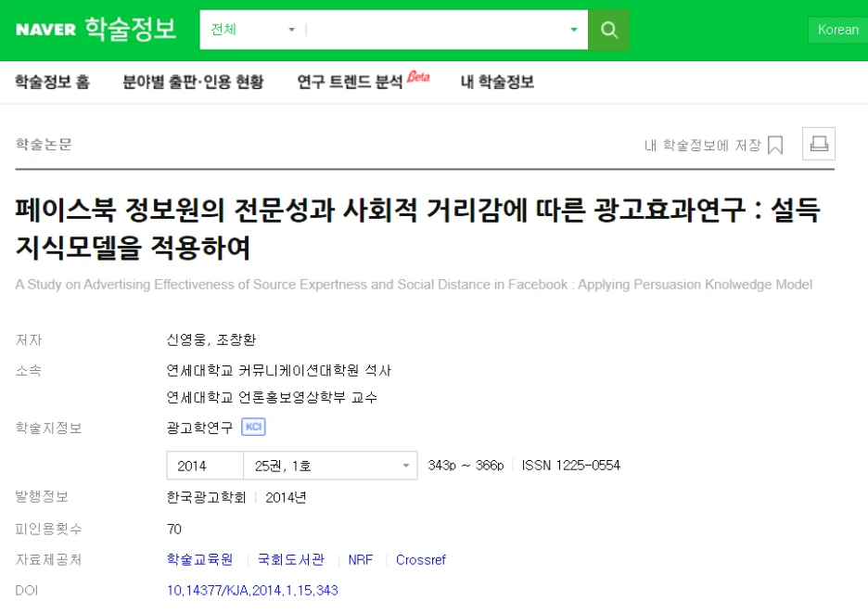The height and width of the screenshot is (614, 868).
Task: Click the page range 343p ~ 366p
Action: tap(466, 466)
